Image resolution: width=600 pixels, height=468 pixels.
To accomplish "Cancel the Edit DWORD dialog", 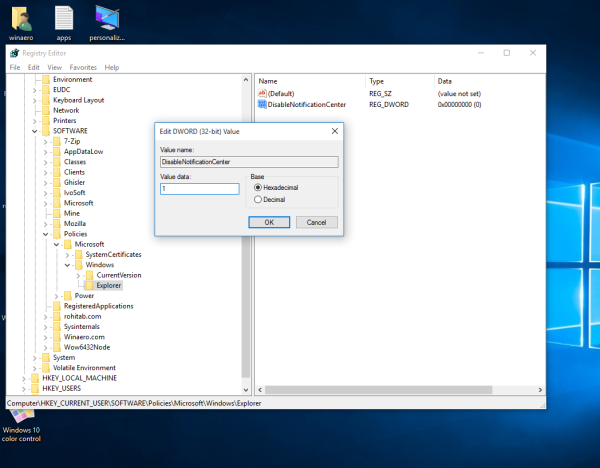I will coord(316,222).
